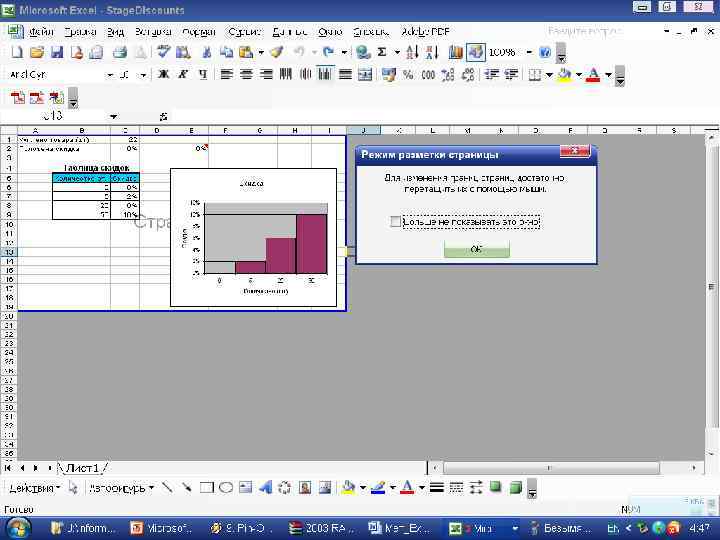Run the spelling check icon
The height and width of the screenshot is (540, 720).
(x=163, y=52)
